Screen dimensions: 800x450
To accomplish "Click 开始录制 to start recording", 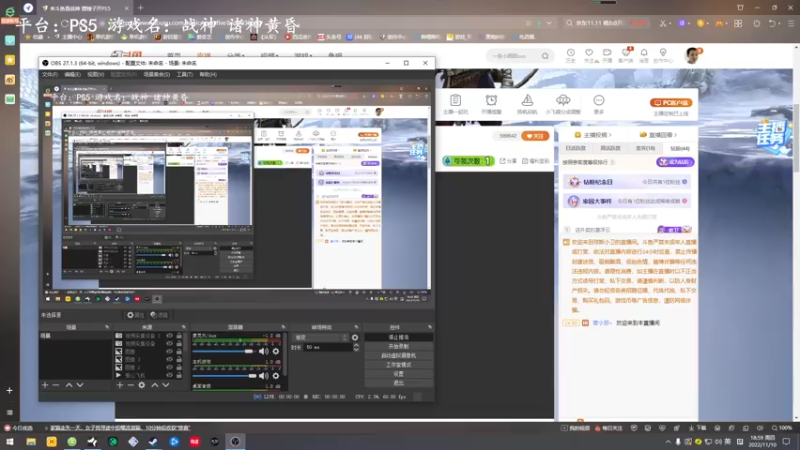I will (398, 346).
